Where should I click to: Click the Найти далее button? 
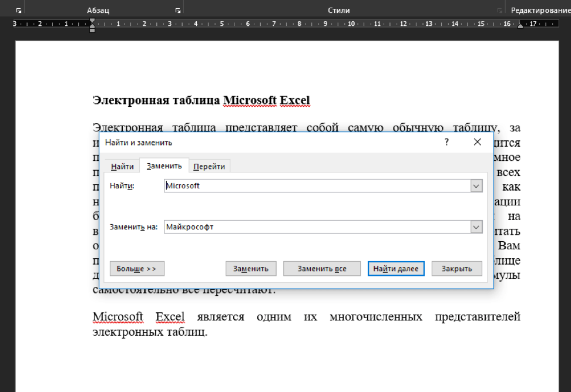click(x=396, y=269)
